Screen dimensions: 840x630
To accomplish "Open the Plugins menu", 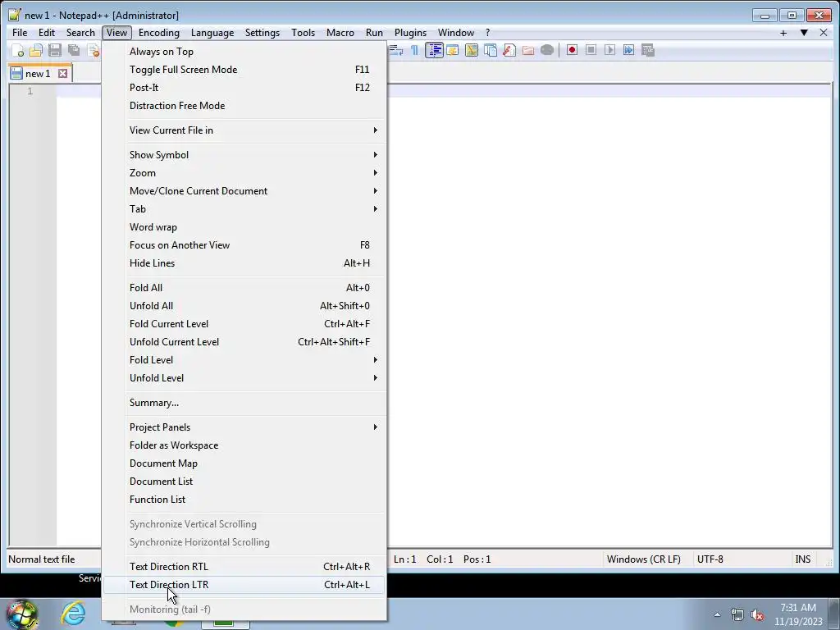I will [410, 33].
